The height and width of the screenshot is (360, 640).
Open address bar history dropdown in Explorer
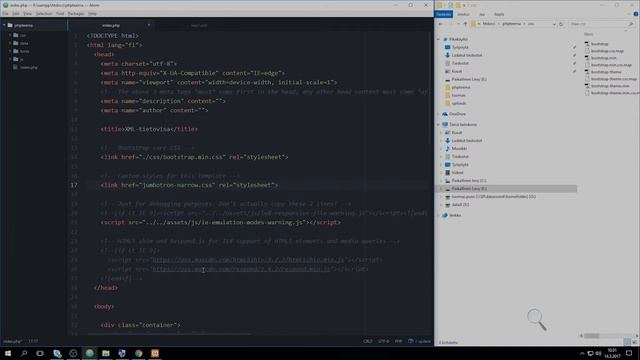554,24
